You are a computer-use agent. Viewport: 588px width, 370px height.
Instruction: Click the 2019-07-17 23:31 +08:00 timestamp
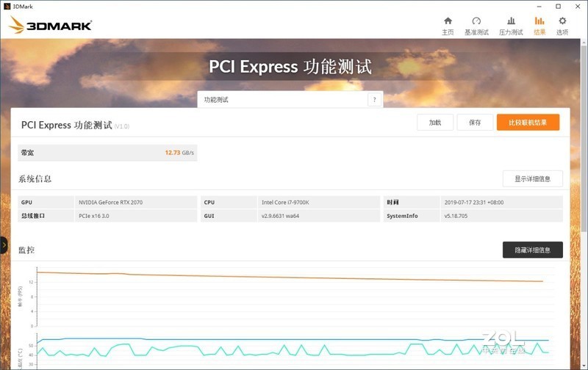click(x=474, y=202)
